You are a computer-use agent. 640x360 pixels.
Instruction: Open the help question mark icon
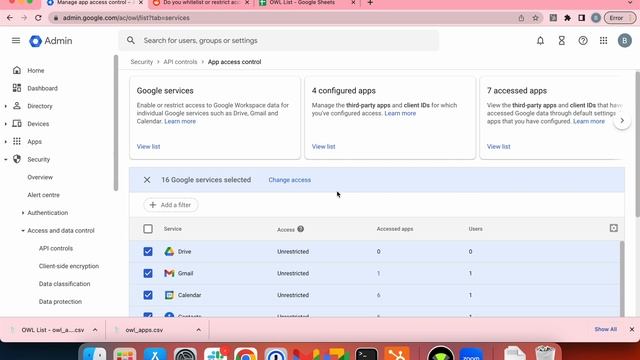pyautogui.click(x=583, y=40)
